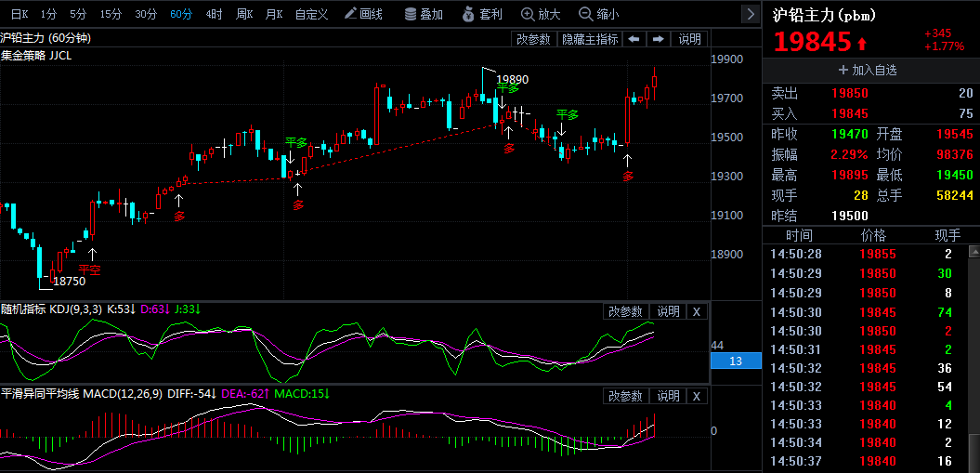This screenshot has height=473, width=980.
Task: Toggle 隐藏主指标 to hide main indicator
Action: click(x=591, y=39)
